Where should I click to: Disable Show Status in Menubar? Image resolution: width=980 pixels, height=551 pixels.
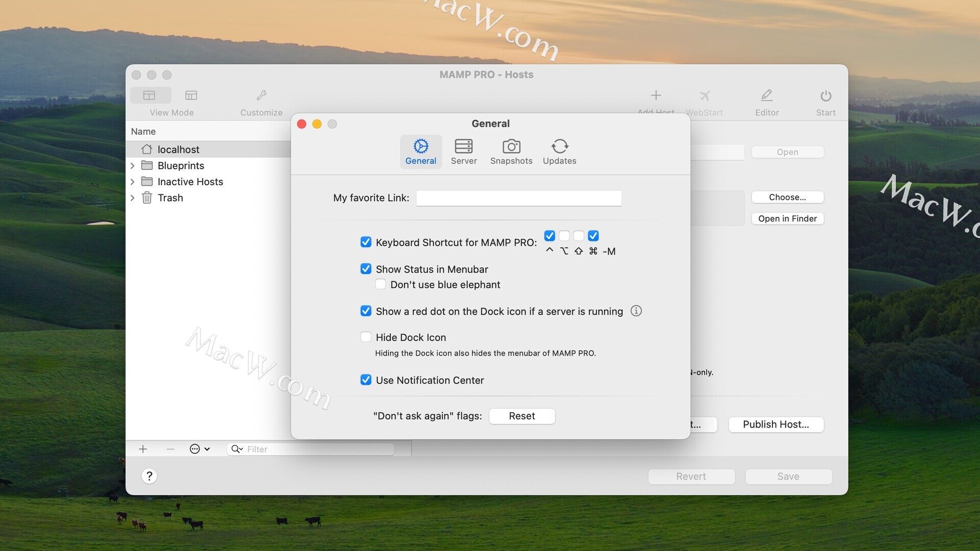tap(366, 269)
